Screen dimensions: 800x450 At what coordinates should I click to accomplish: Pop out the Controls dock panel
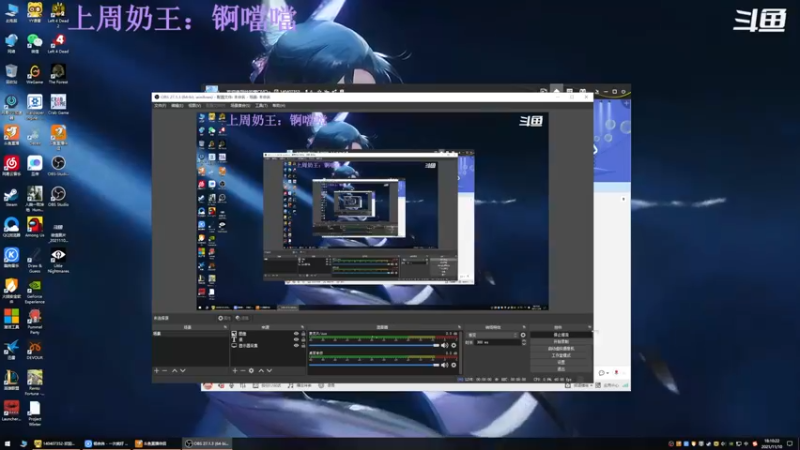coord(590,327)
